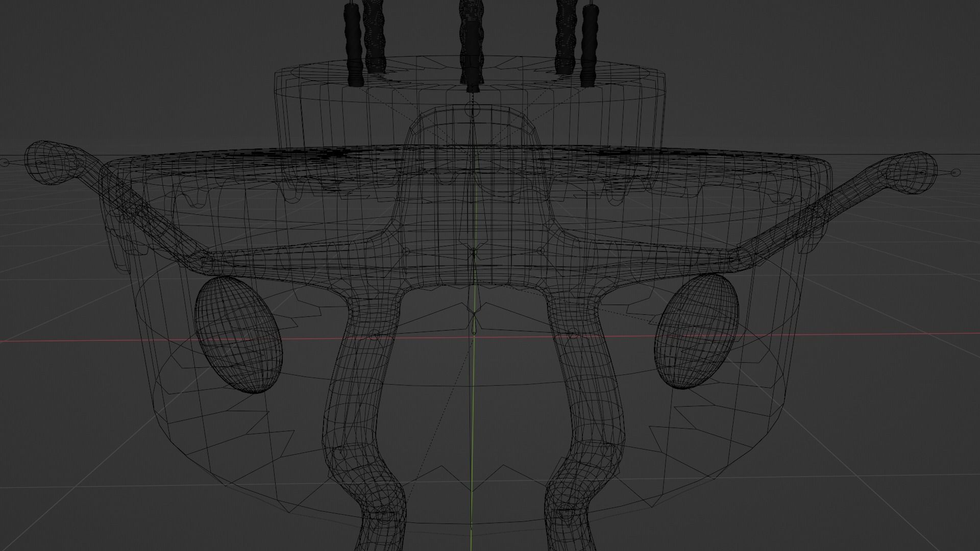Select the right egg-shaped eye mesh
This screenshot has height=551, width=980.
tap(697, 331)
